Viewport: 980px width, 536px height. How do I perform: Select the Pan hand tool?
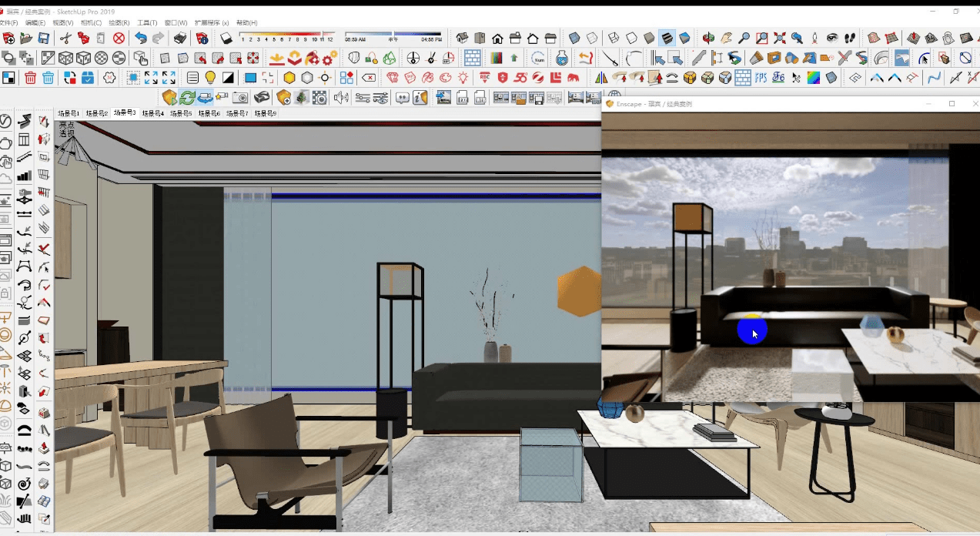point(726,38)
